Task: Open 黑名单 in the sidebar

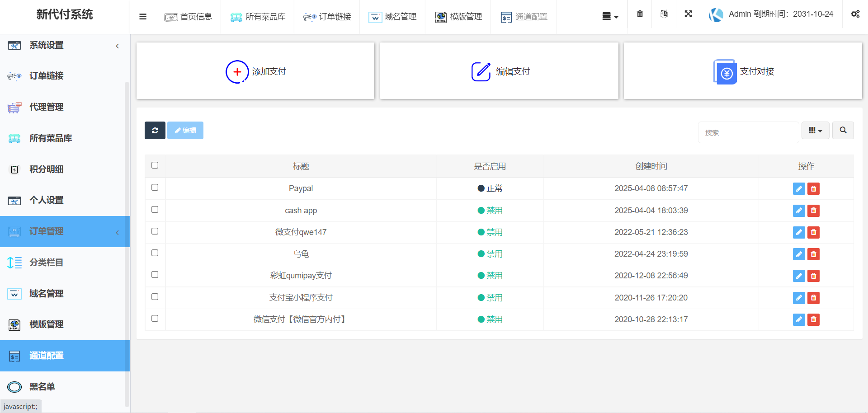Action: 42,387
